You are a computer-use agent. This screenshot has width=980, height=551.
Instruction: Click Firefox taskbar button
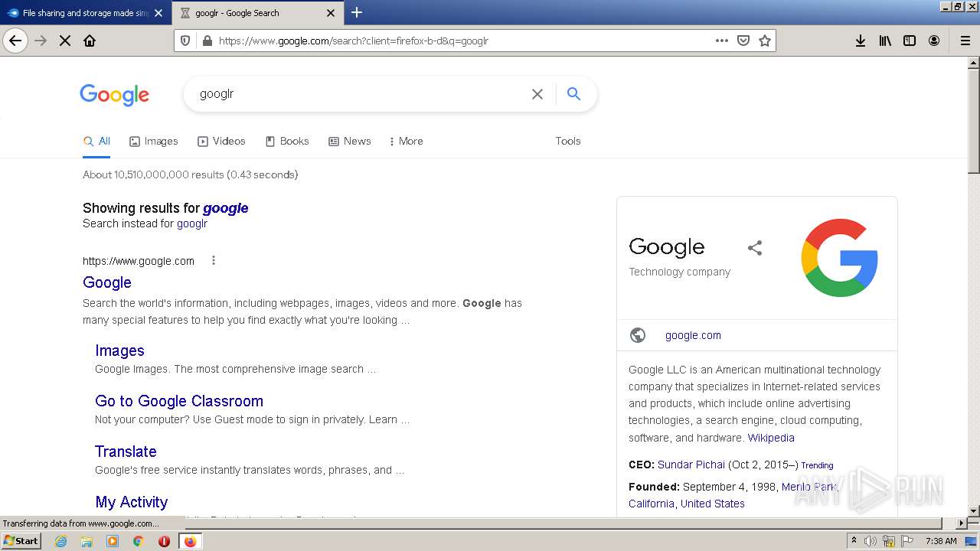coord(190,541)
